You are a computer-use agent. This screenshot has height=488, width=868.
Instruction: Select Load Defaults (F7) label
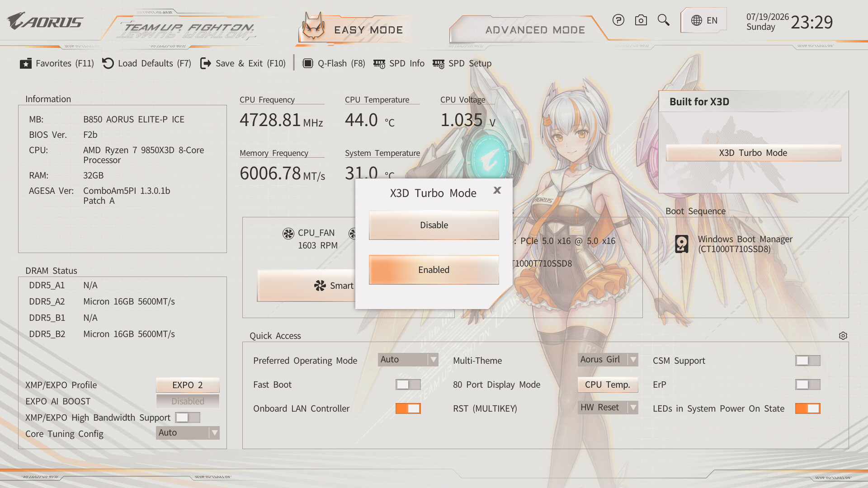[155, 64]
